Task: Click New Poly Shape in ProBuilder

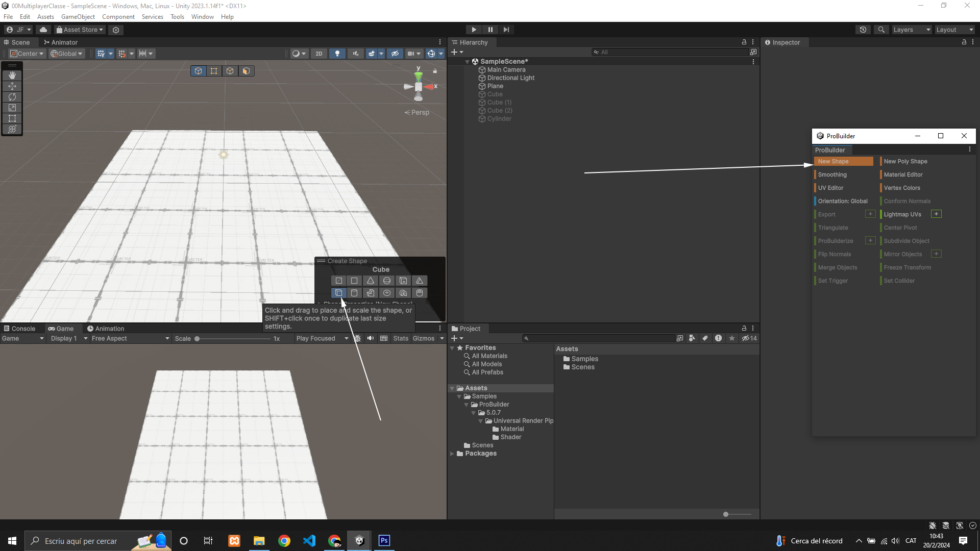Action: [x=905, y=161]
